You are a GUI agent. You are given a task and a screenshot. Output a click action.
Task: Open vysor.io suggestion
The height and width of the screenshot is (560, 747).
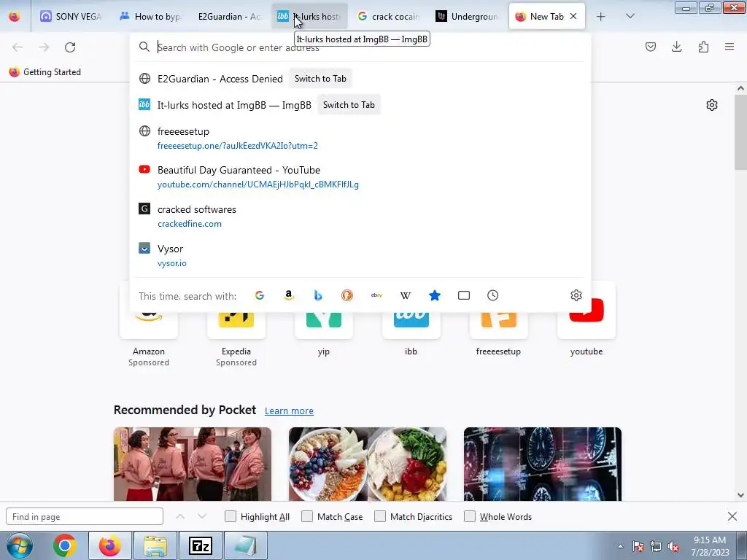coord(360,256)
